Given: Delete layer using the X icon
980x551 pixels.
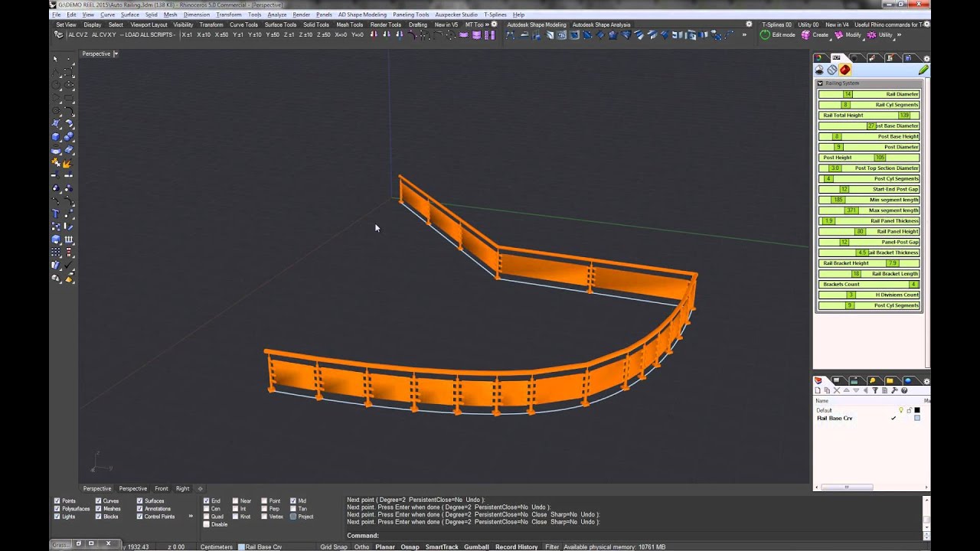Looking at the screenshot, I should point(837,390).
